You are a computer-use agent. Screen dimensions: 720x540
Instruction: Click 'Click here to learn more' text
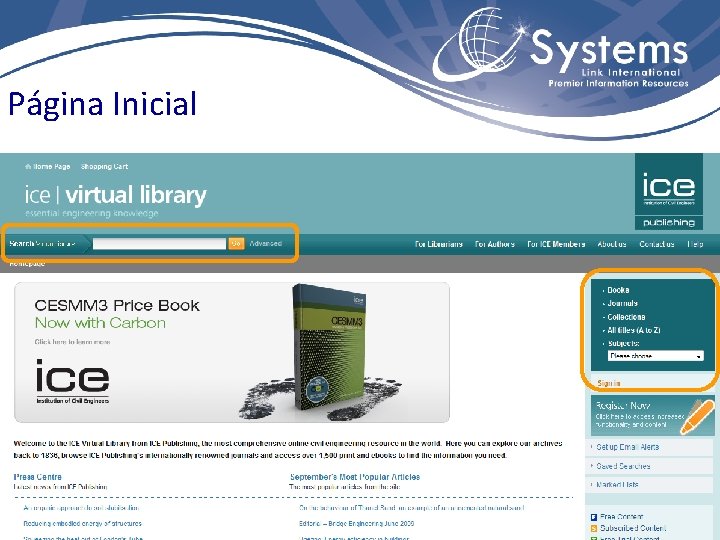coord(72,342)
